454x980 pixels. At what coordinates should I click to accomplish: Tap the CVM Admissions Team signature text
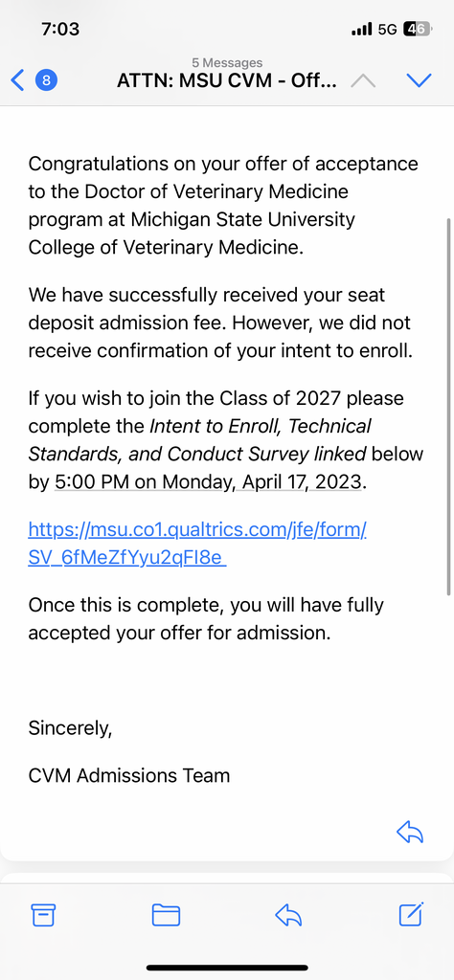(128, 775)
